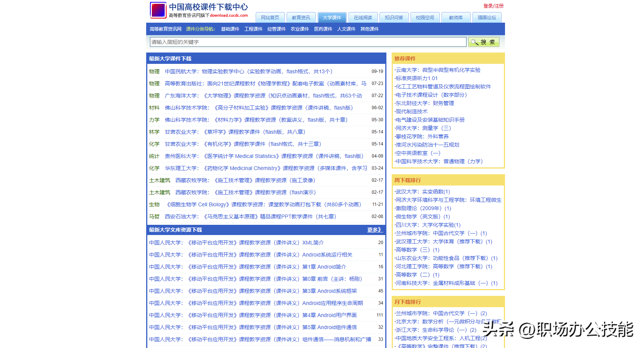Open 工程课件 category in navigation bar
The width and height of the screenshot is (644, 348).
(x=253, y=29)
